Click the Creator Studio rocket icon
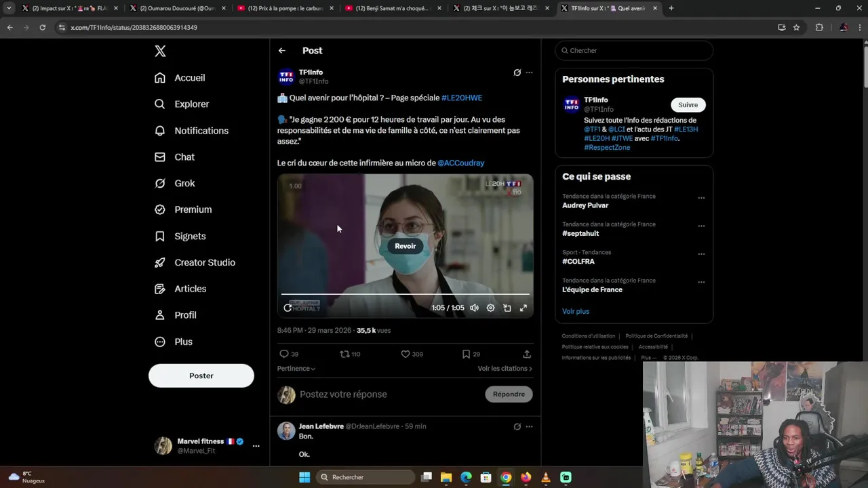The image size is (868, 488). click(x=160, y=263)
